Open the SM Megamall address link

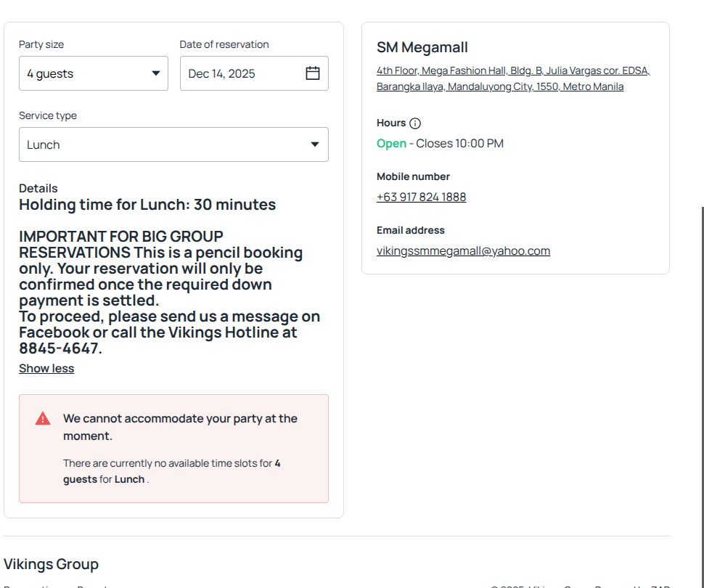click(513, 79)
